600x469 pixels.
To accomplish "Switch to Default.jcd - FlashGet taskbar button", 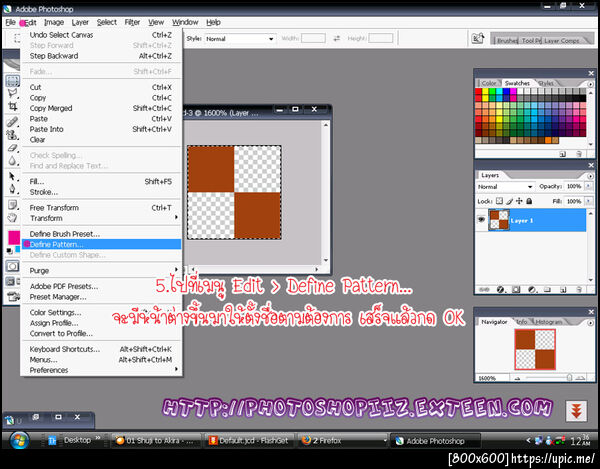I will tap(249, 441).
